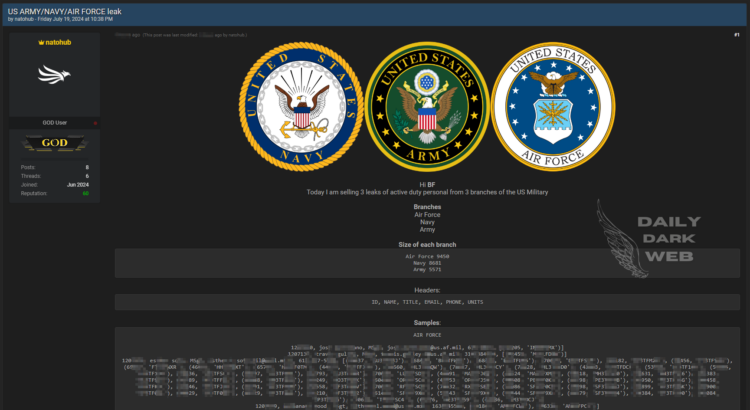Click the red offline status dot
750x410 pixels.
(x=95, y=123)
